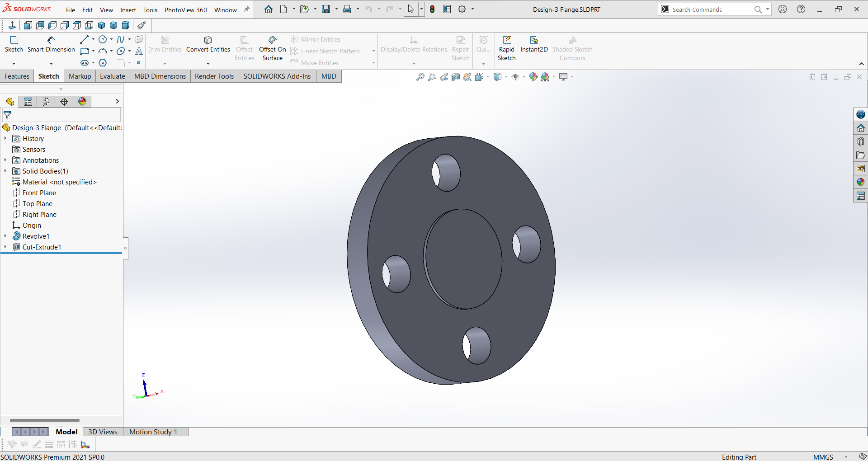Open the Options gear icon
Image resolution: width=868 pixels, height=461 pixels.
point(462,9)
